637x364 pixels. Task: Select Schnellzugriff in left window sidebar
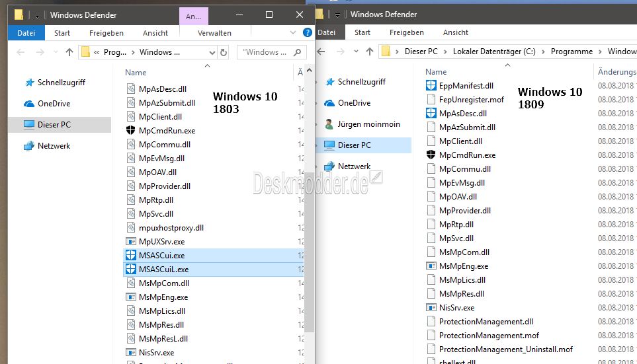[62, 83]
